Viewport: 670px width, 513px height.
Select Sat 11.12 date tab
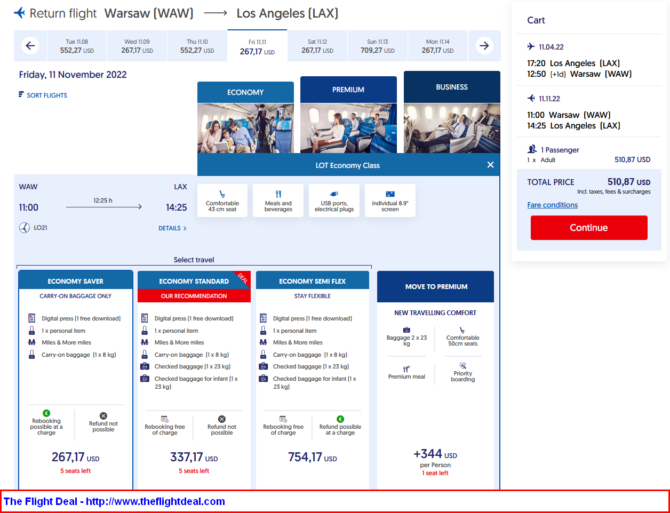click(x=317, y=46)
